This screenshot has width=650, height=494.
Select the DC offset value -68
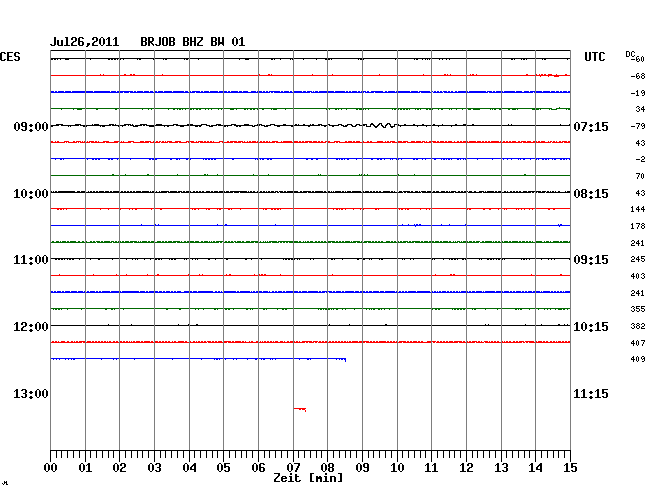pyautogui.click(x=638, y=76)
